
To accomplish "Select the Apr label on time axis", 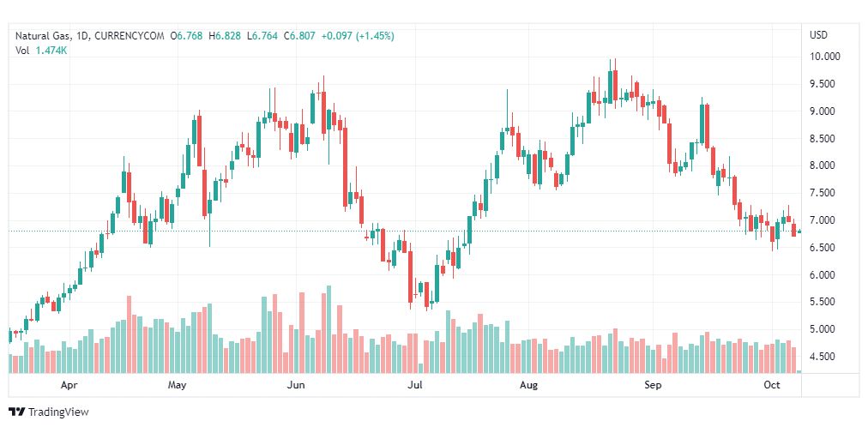I will pos(70,386).
